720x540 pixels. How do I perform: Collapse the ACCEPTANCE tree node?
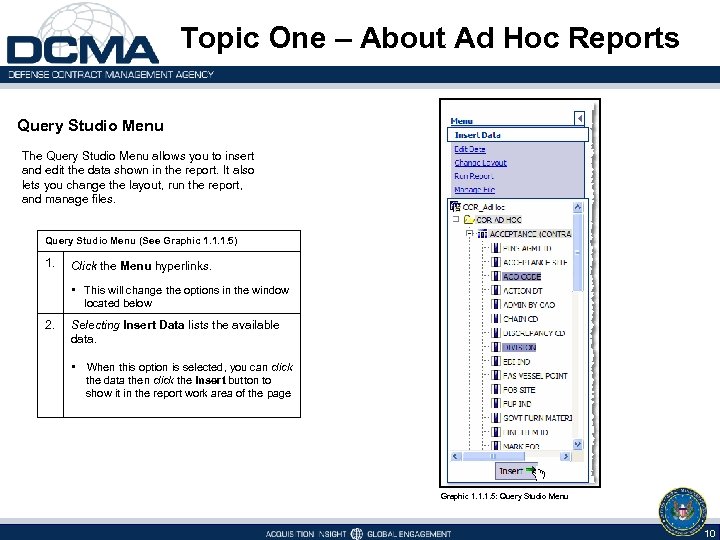469,234
